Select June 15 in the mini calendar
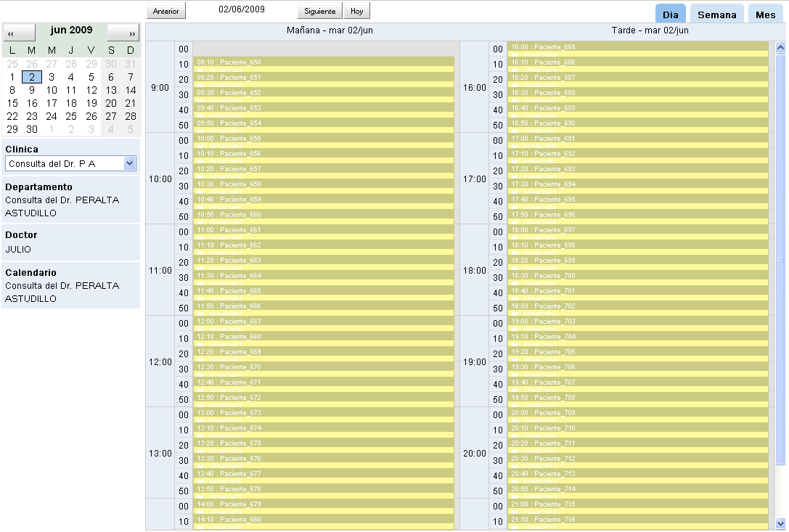 point(12,103)
